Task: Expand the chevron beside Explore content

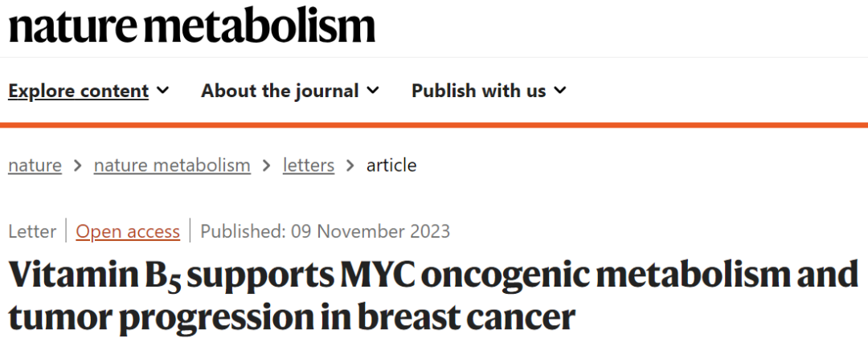Action: [x=162, y=90]
